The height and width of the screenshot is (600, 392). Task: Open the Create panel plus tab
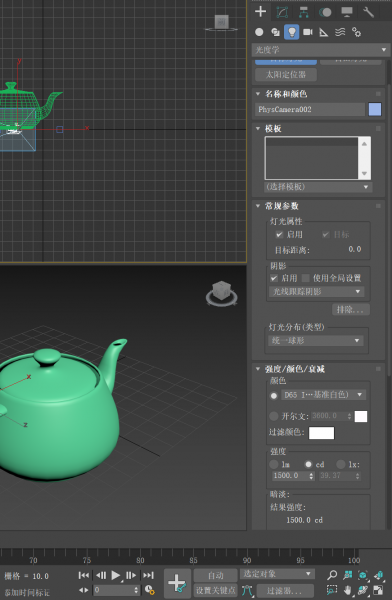(x=260, y=12)
